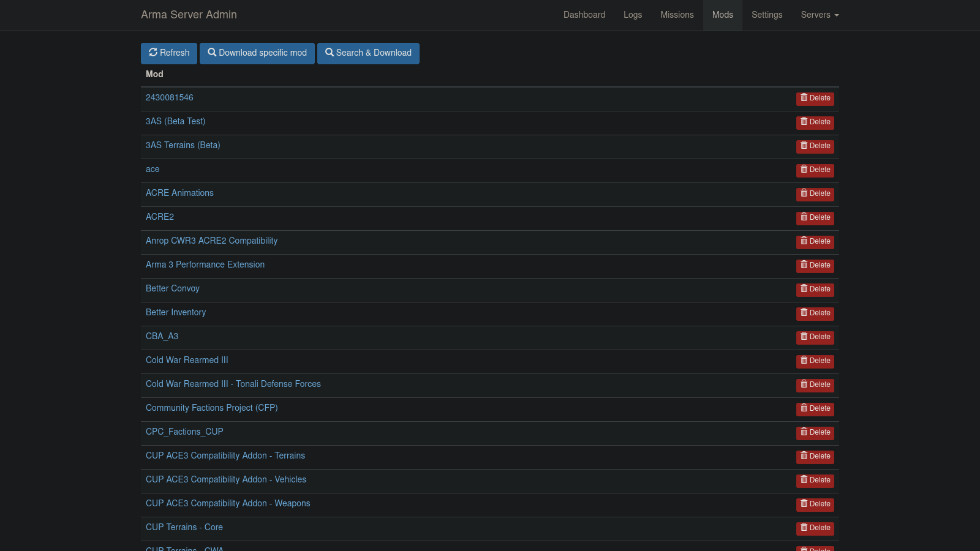Delete the CBA_A3 mod
Image resolution: width=980 pixels, height=551 pixels.
tap(815, 337)
